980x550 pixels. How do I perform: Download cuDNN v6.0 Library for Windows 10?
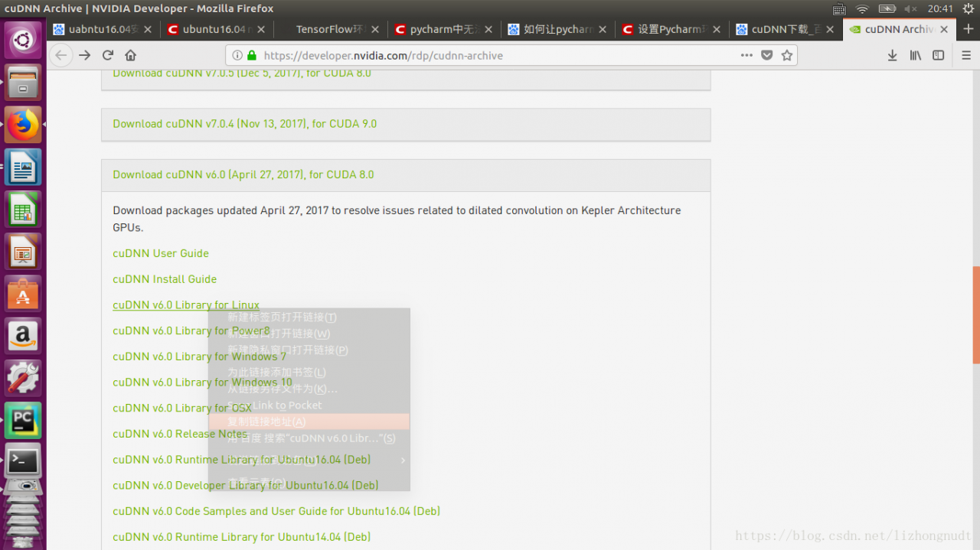coord(202,382)
